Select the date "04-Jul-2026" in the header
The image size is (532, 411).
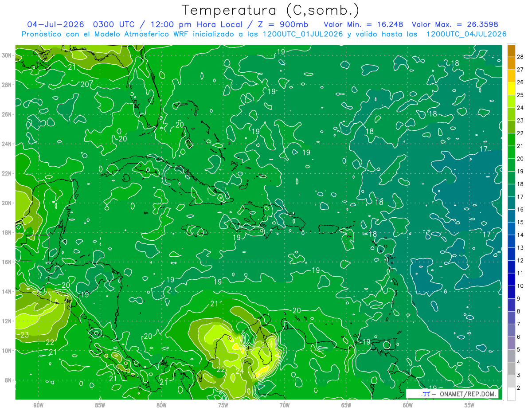(x=55, y=24)
